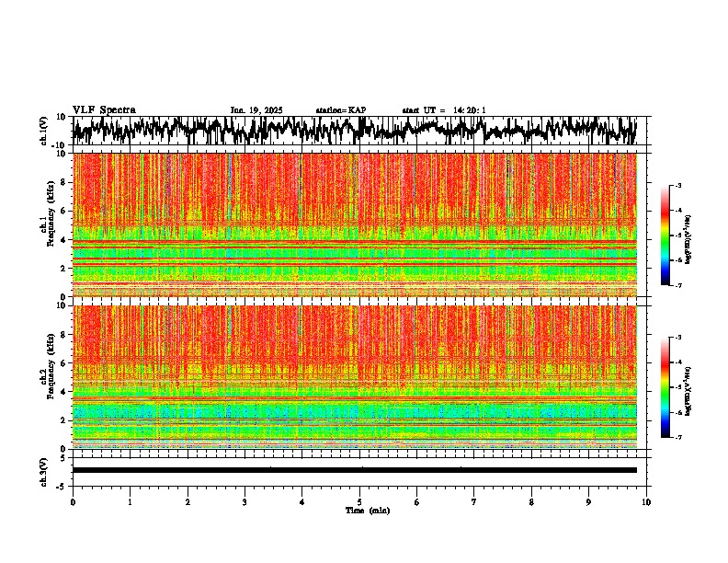Click inside the ch.1 spectrogram panel
This screenshot has width=728, height=563.
coord(355,224)
